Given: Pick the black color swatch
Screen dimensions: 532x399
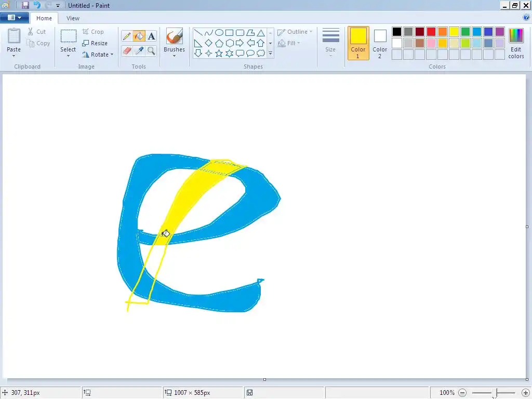Looking at the screenshot, I should (397, 32).
